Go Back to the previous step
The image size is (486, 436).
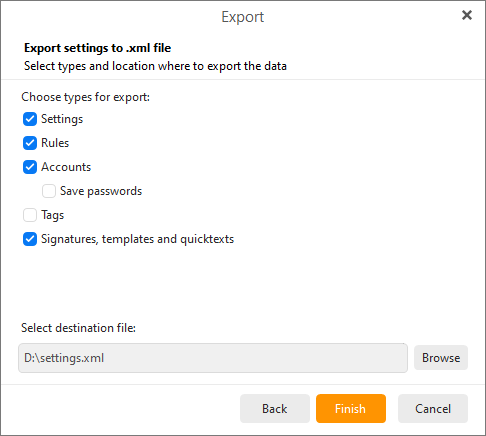tap(275, 409)
